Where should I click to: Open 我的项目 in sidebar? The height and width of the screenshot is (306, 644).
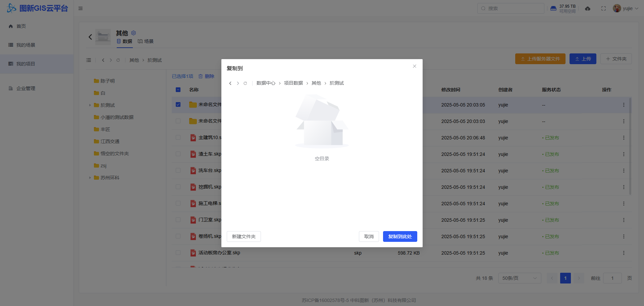(37, 64)
